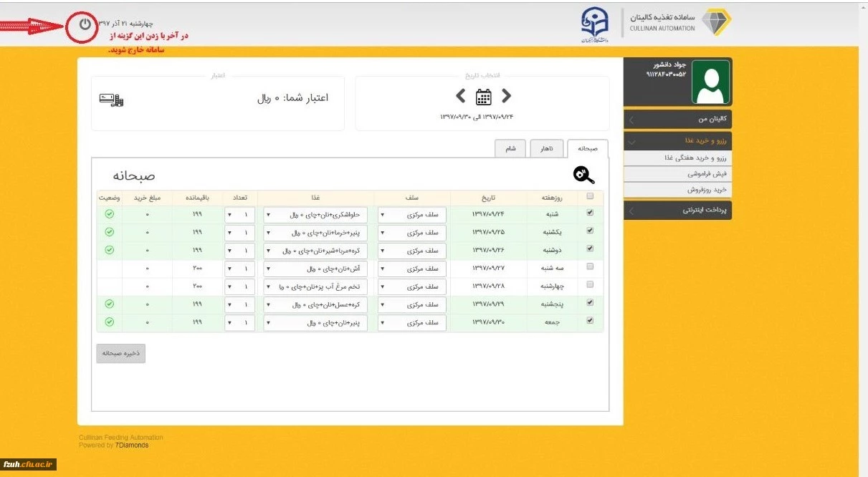
Task: Open the calendar date picker icon
Action: click(484, 96)
